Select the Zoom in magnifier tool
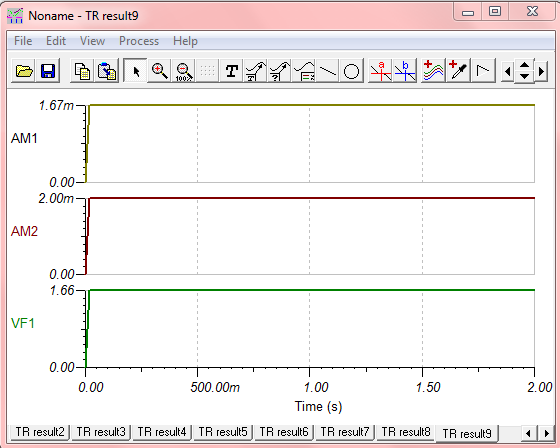The height and width of the screenshot is (448, 560). (x=159, y=71)
